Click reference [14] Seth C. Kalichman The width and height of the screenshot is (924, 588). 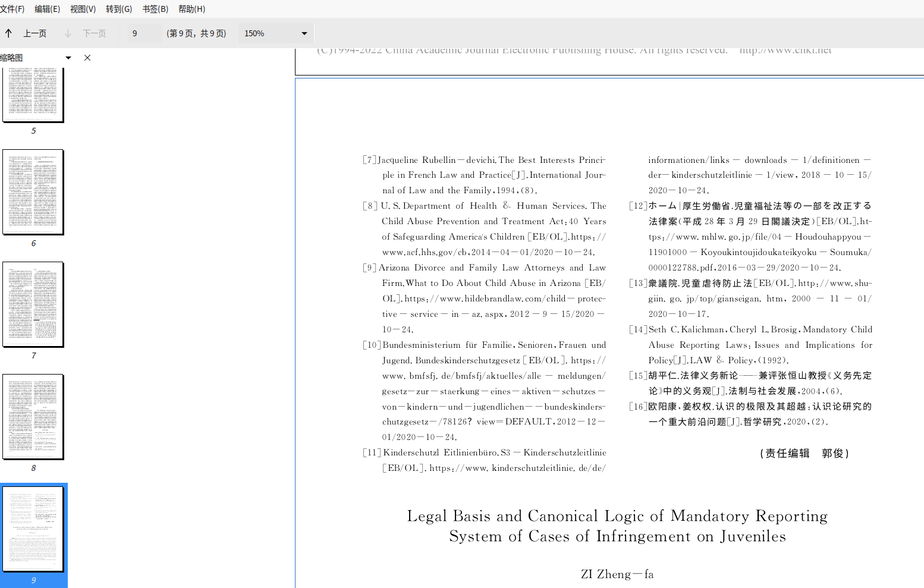pos(750,345)
